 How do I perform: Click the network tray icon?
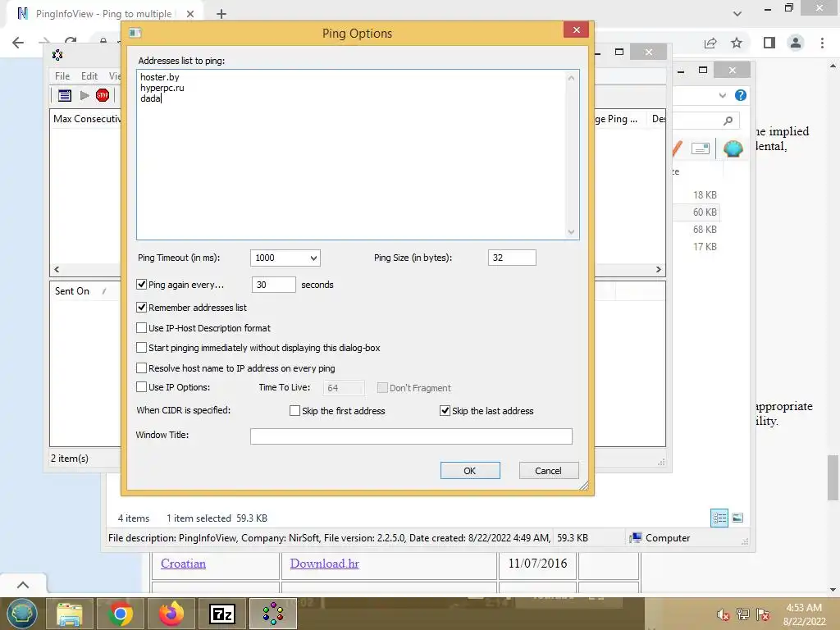click(743, 614)
